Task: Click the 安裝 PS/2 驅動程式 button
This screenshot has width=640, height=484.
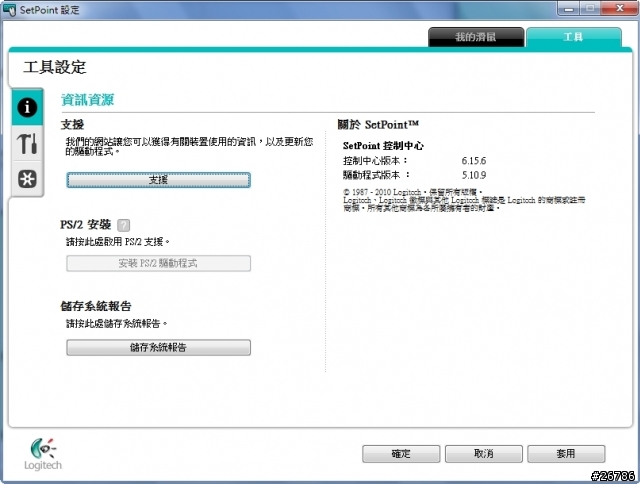Action: [x=158, y=263]
